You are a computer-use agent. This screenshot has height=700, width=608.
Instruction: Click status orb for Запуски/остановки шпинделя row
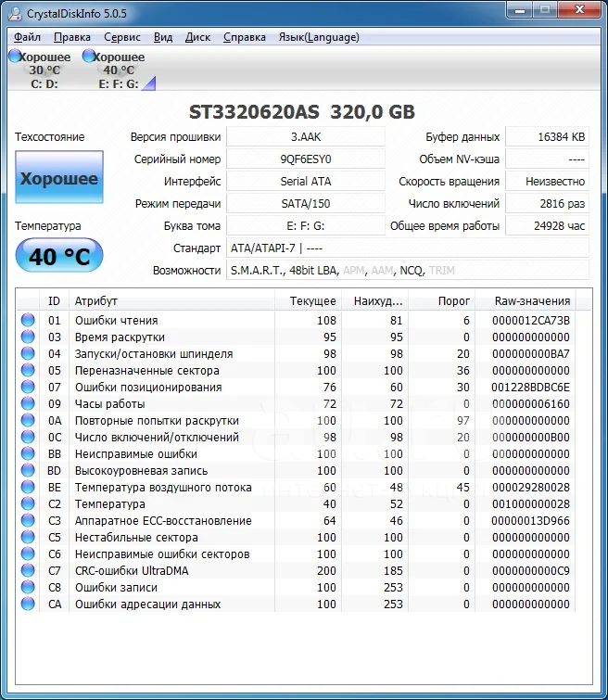(28, 353)
